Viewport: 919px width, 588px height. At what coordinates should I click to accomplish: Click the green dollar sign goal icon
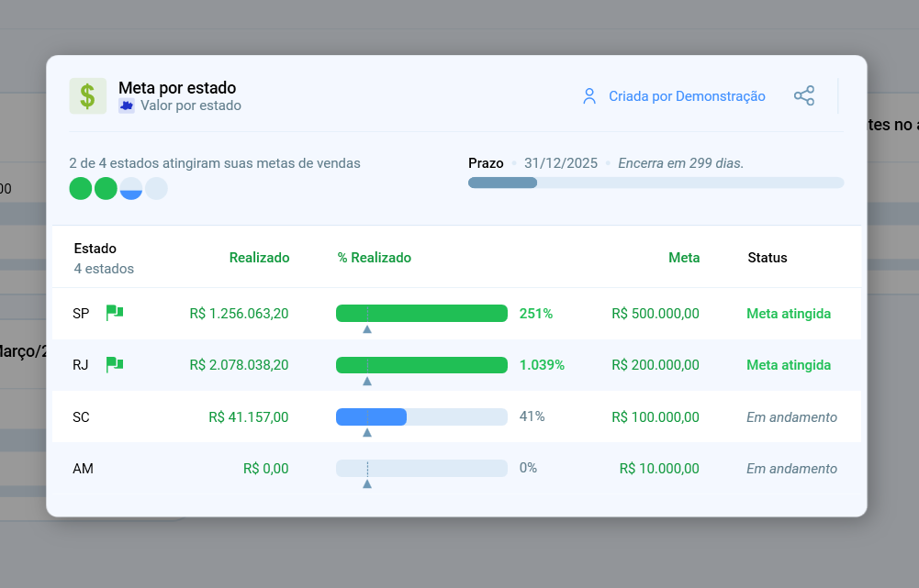tap(88, 96)
